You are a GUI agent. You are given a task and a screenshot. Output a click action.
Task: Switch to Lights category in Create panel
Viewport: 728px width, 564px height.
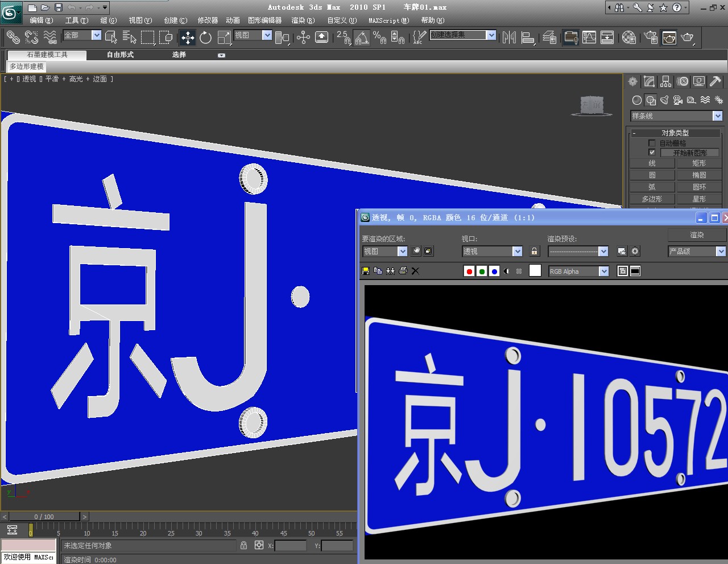[664, 100]
